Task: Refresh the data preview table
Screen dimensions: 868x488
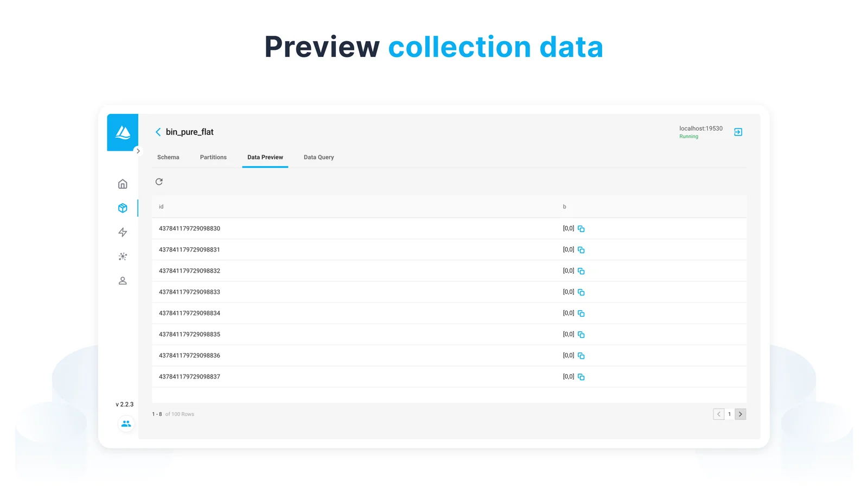Action: point(159,182)
